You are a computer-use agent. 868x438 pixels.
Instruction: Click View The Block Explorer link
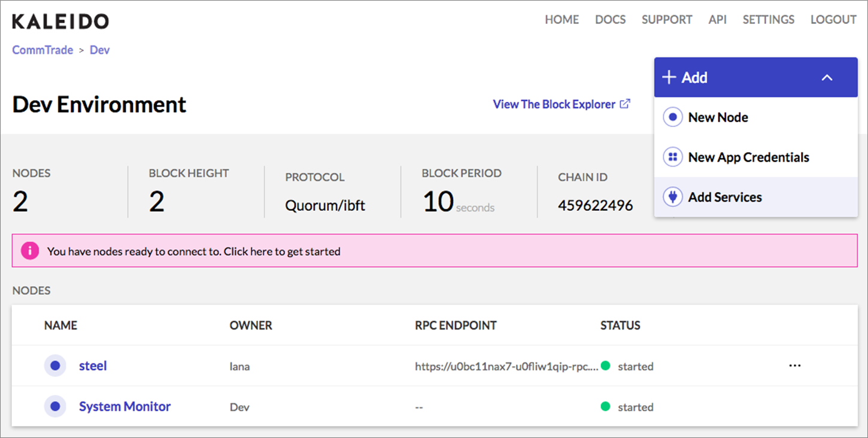click(554, 104)
